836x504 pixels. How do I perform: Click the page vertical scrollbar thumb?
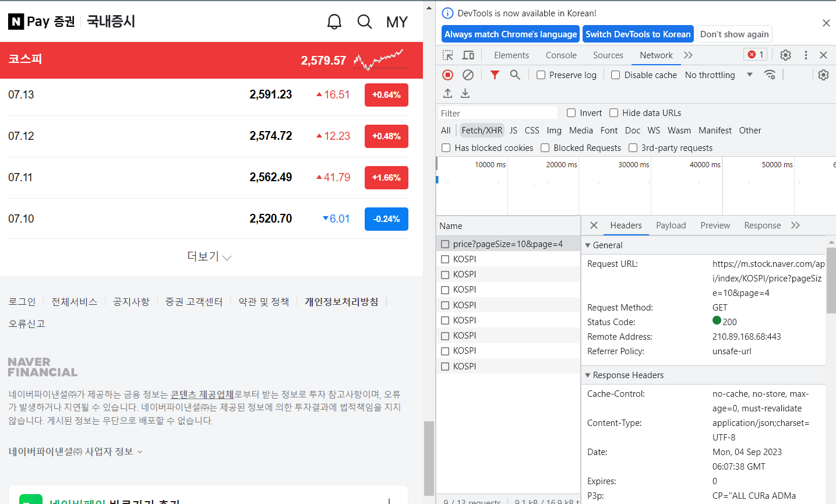pos(429,458)
